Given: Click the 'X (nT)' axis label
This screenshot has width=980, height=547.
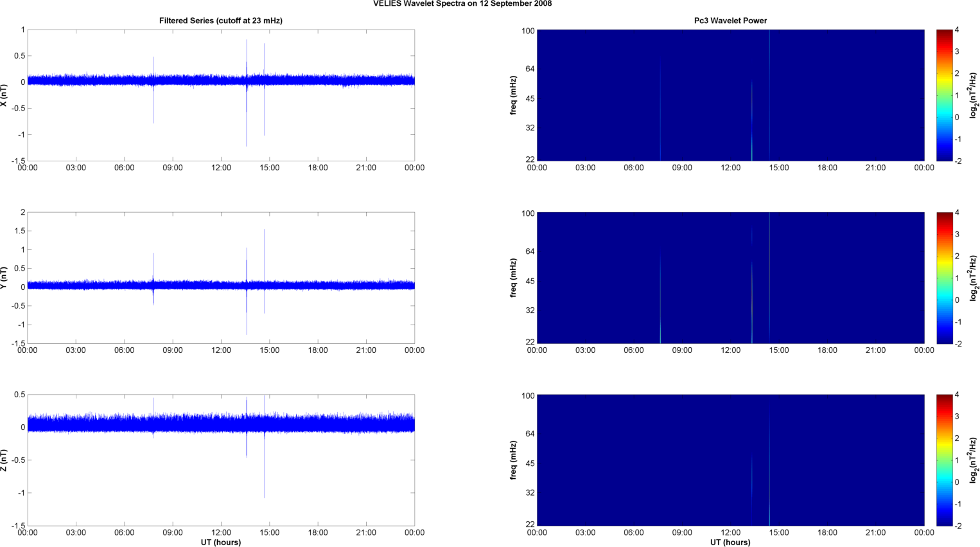Looking at the screenshot, I should click(x=4, y=95).
